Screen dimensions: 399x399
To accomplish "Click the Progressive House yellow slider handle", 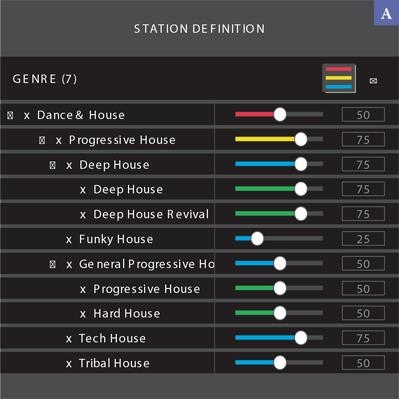I will tap(301, 139).
